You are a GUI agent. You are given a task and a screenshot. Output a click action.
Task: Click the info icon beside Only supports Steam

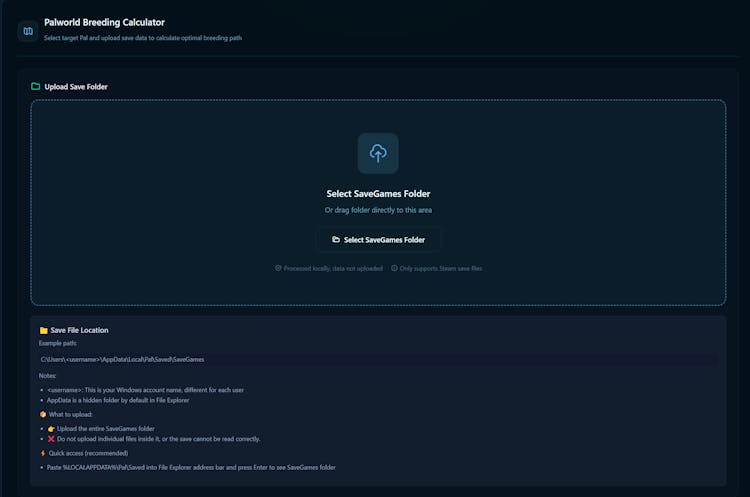(x=395, y=268)
